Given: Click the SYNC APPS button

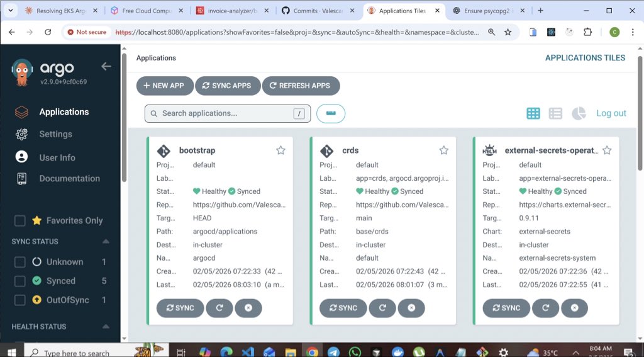Looking at the screenshot, I should click(x=228, y=86).
